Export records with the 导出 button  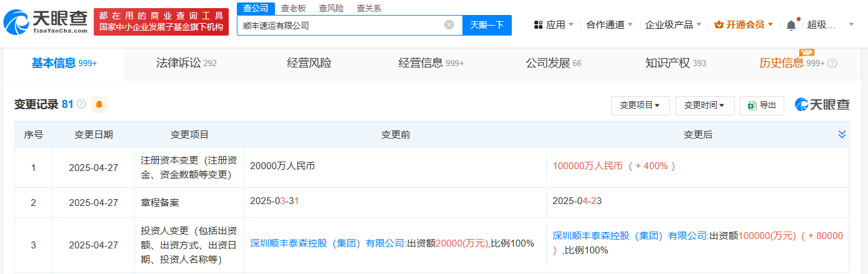[x=762, y=105]
